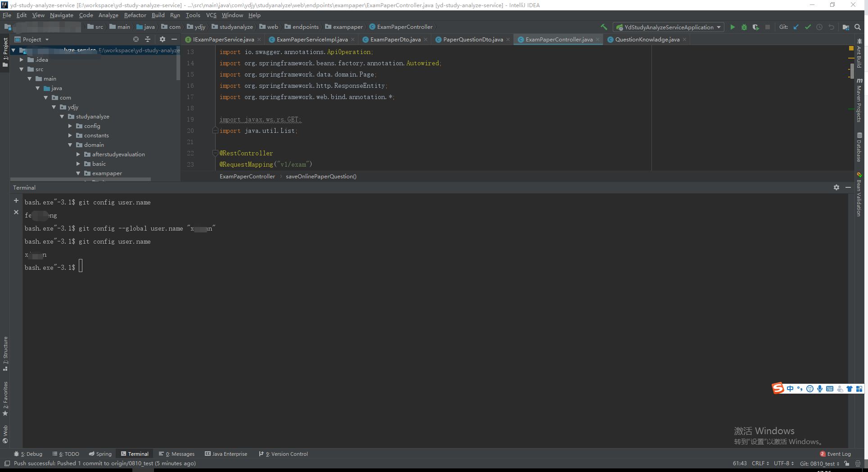868x472 pixels.
Task: Open the Project view dropdown
Action: 32,40
